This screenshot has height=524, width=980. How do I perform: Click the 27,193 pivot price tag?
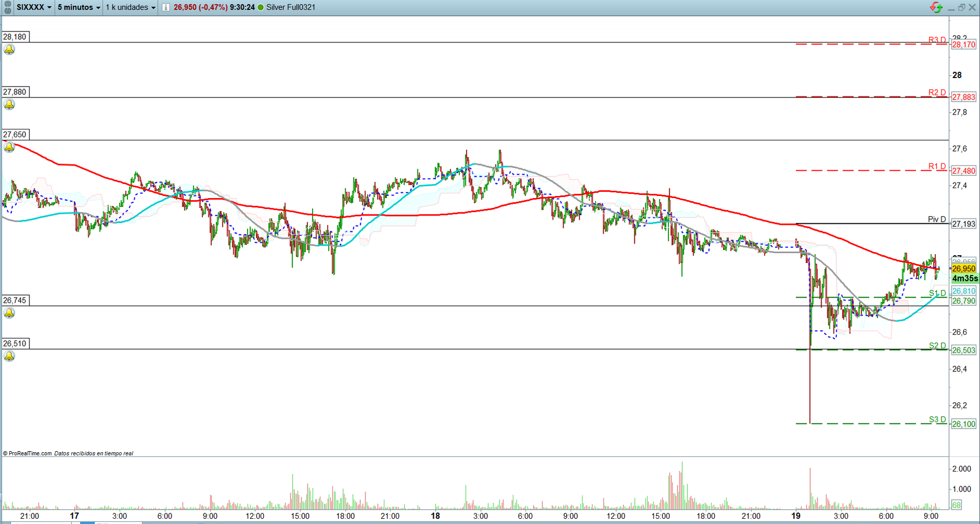(x=964, y=224)
